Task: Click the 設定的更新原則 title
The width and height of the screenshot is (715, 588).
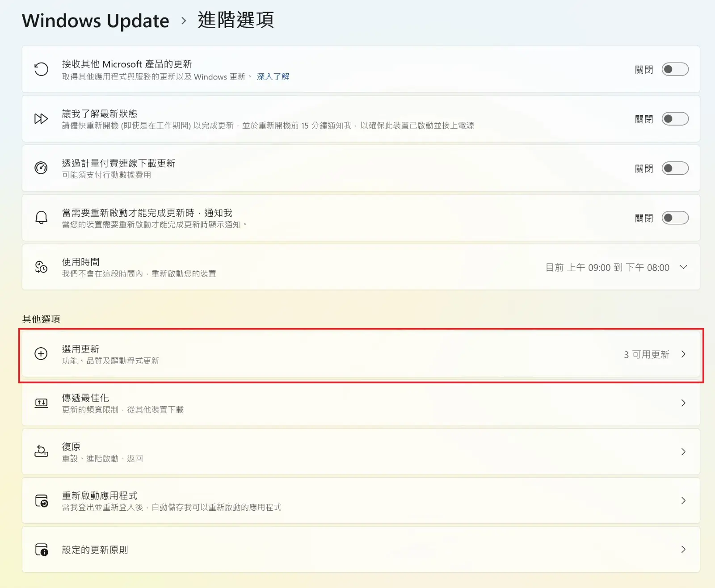Action: coord(95,550)
